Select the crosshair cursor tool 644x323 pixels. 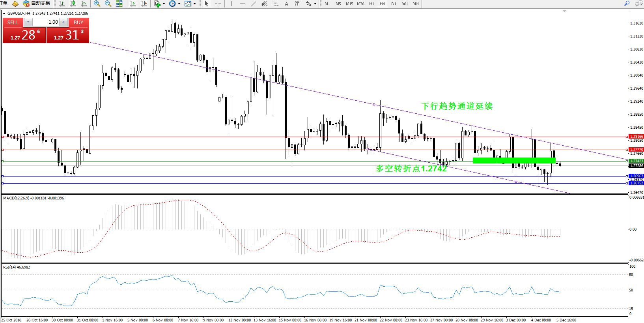click(218, 4)
